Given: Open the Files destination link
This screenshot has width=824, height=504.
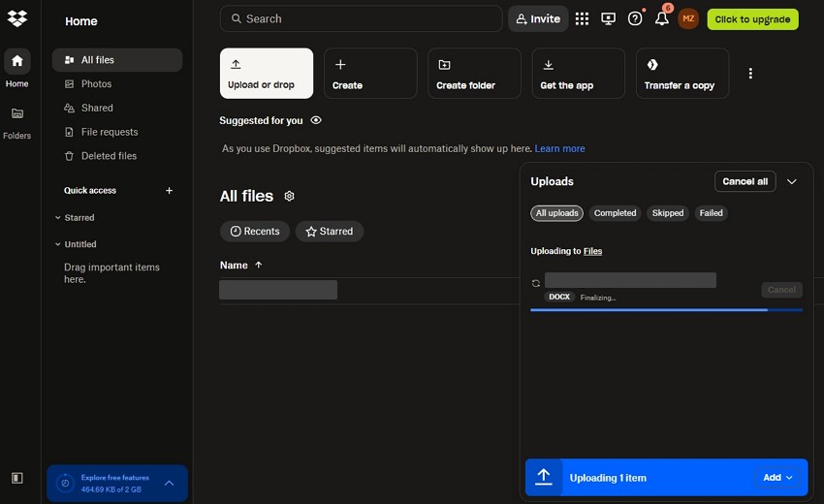Looking at the screenshot, I should click(592, 251).
